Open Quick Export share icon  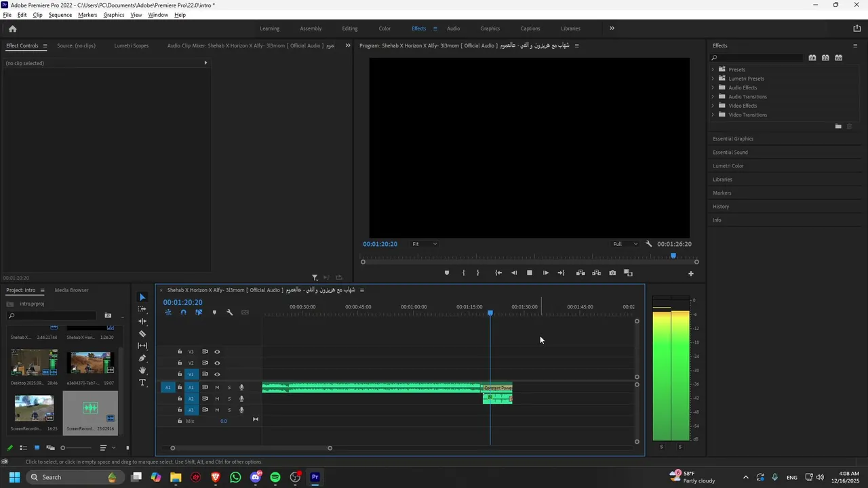click(856, 28)
